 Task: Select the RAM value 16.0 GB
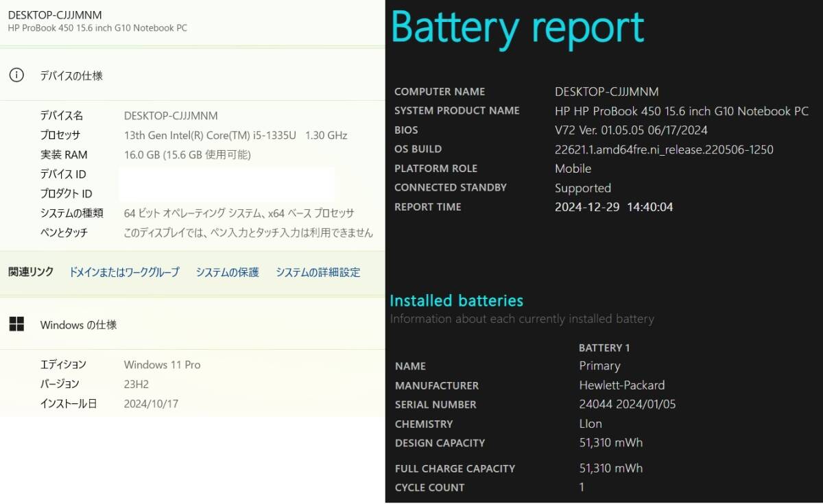coord(187,155)
